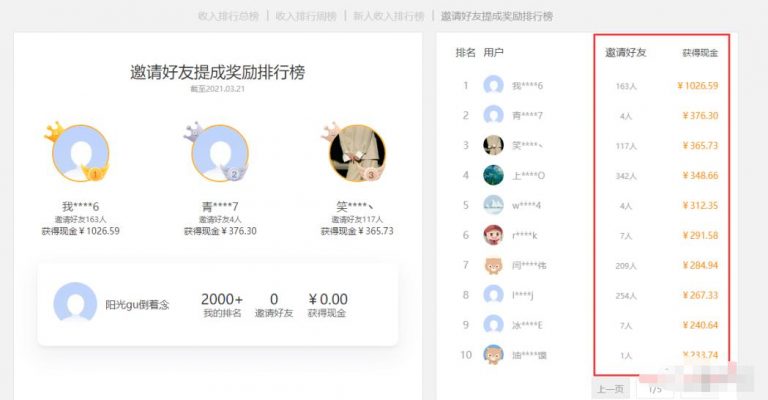768x400 pixels.
Task: Open the 邀请好友提成奖励排行榜 tab
Action: 496,16
